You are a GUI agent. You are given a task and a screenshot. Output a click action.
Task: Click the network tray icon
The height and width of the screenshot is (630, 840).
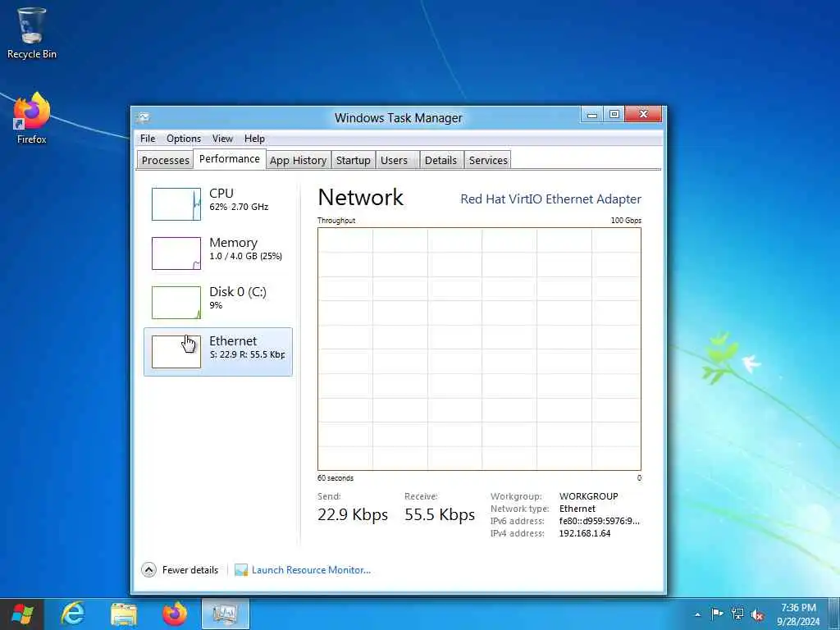pos(737,614)
